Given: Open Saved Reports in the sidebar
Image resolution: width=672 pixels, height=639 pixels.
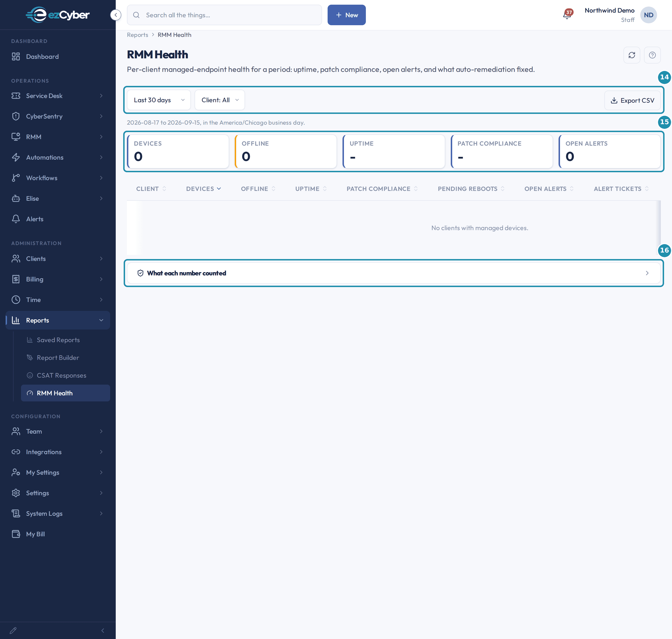Looking at the screenshot, I should [65, 340].
